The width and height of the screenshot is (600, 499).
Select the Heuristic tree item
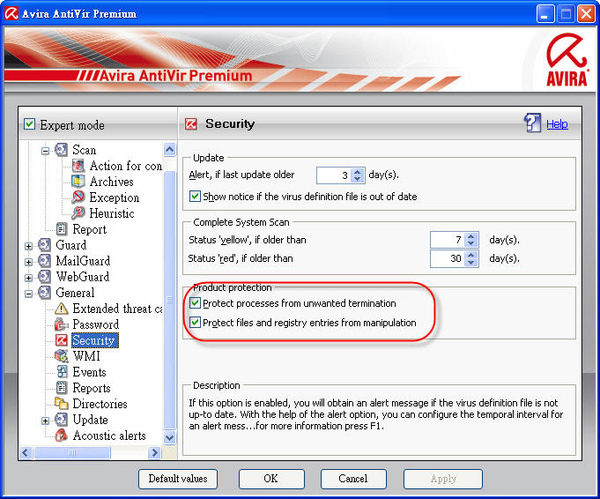[112, 213]
